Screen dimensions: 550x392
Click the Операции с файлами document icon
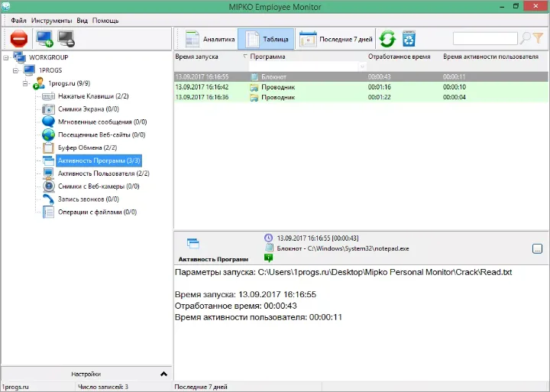[48, 212]
